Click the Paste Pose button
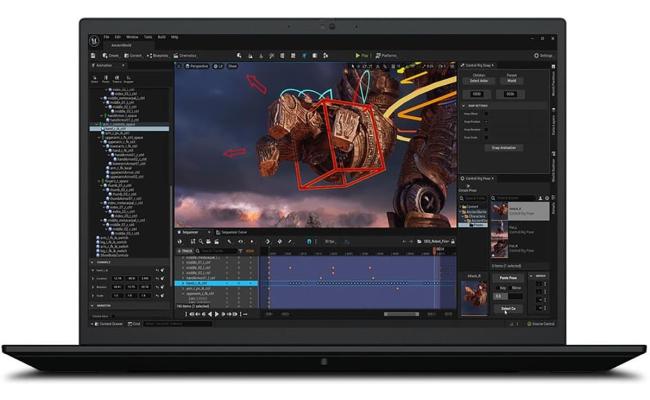The image size is (650, 400). pos(508,278)
